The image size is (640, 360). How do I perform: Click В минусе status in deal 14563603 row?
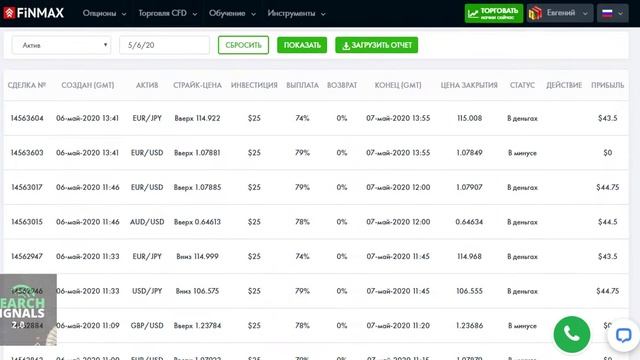(522, 153)
